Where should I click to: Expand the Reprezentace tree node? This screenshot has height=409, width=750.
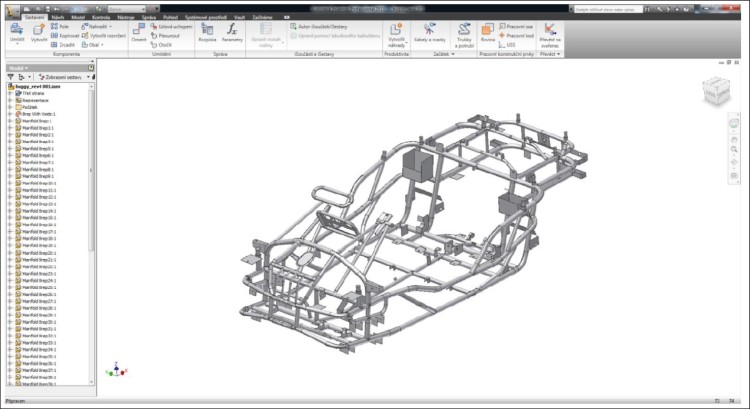(9, 101)
